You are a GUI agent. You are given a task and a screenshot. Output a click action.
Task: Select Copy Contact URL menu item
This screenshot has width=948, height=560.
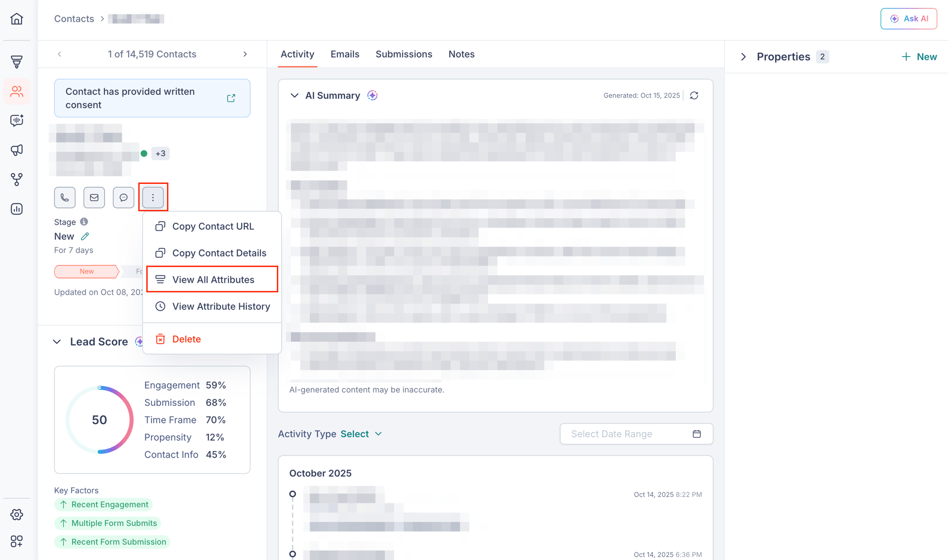pyautogui.click(x=212, y=226)
